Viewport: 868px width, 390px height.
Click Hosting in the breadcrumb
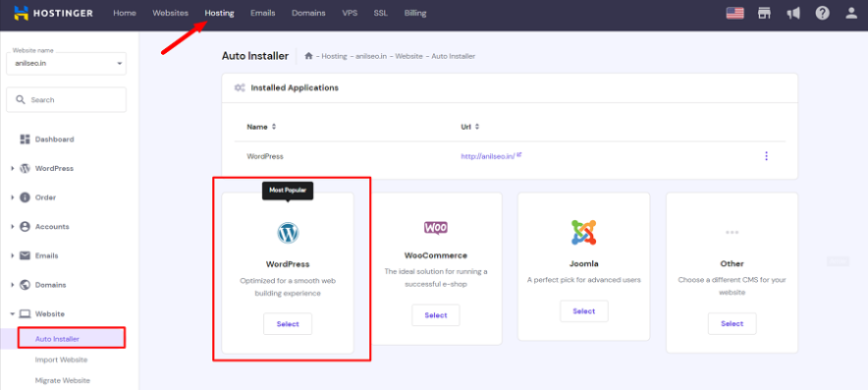334,57
